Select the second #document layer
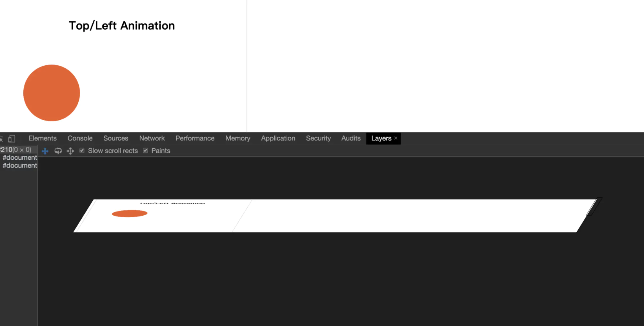Image resolution: width=644 pixels, height=326 pixels. 20,166
